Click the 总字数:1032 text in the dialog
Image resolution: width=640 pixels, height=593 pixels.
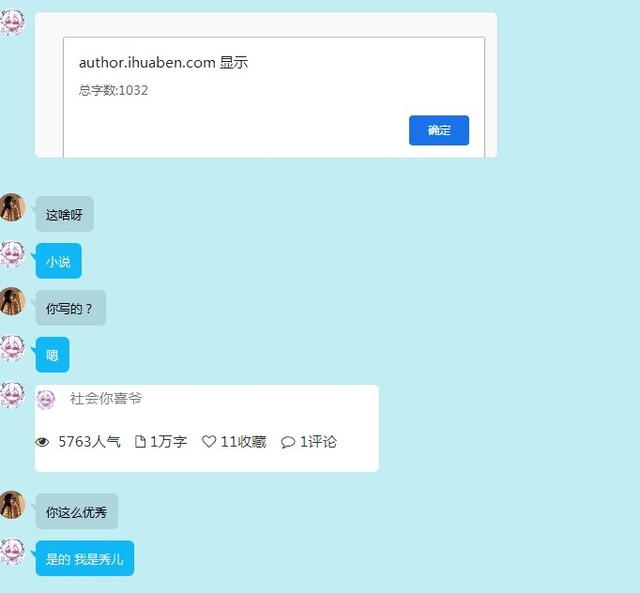113,90
